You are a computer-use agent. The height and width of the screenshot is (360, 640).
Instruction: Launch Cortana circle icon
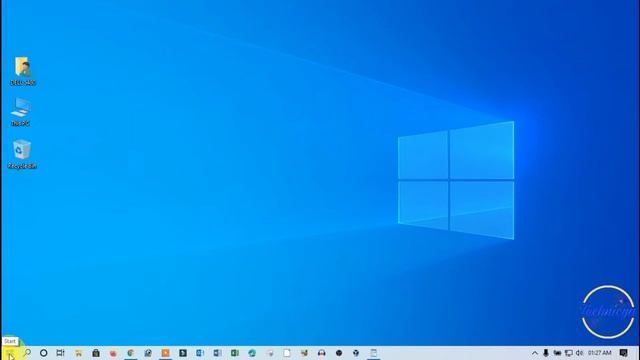(44, 353)
